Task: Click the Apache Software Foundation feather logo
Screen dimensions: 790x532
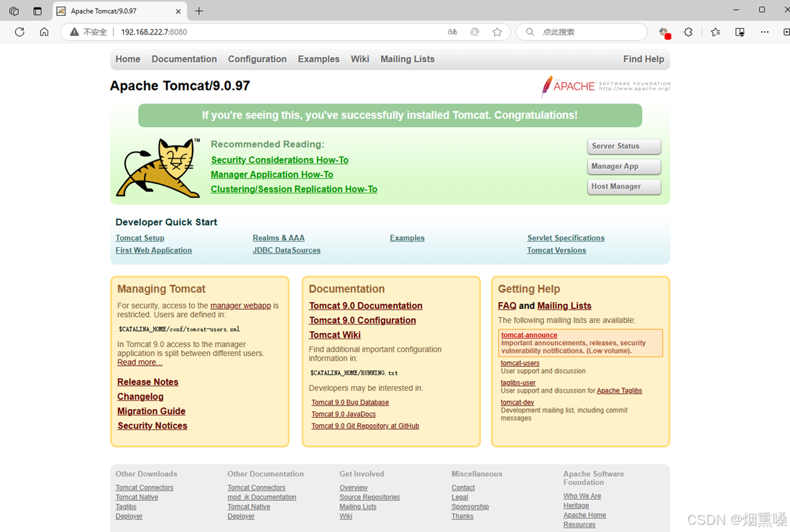Action: coord(605,86)
